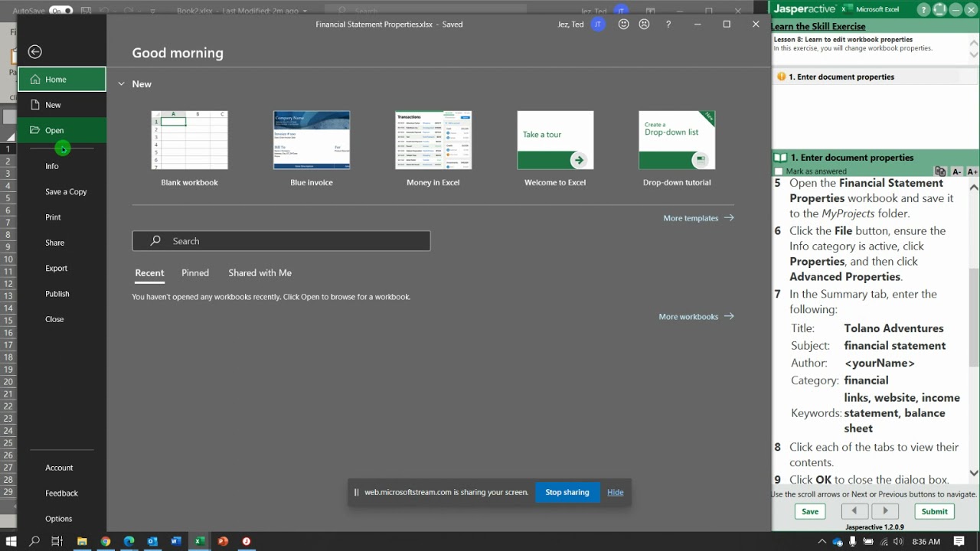
Task: Open the Info category
Action: click(x=62, y=166)
